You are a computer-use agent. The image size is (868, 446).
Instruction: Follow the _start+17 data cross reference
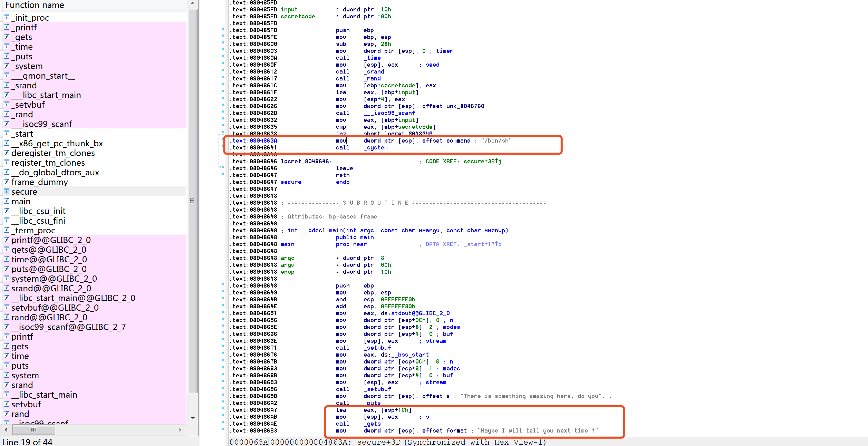point(482,244)
